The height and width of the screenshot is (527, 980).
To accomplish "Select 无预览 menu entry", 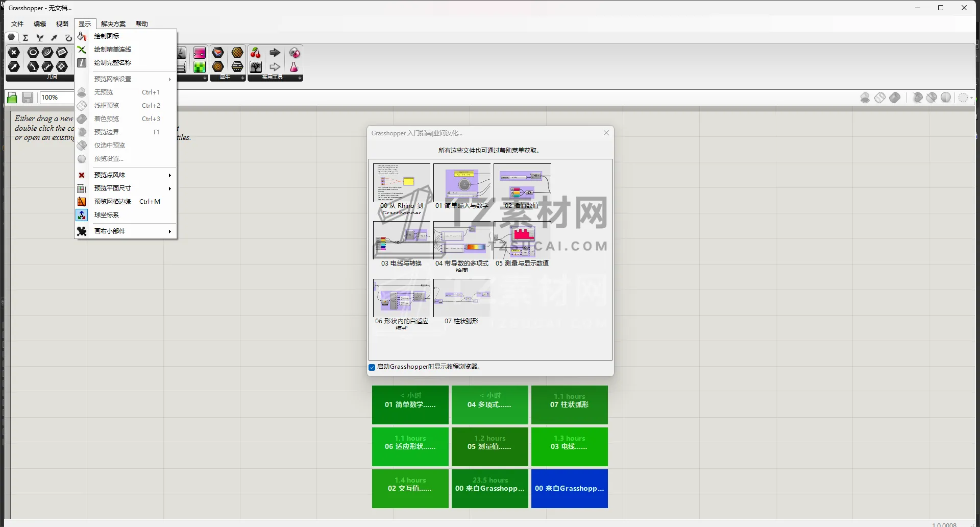I will click(126, 92).
